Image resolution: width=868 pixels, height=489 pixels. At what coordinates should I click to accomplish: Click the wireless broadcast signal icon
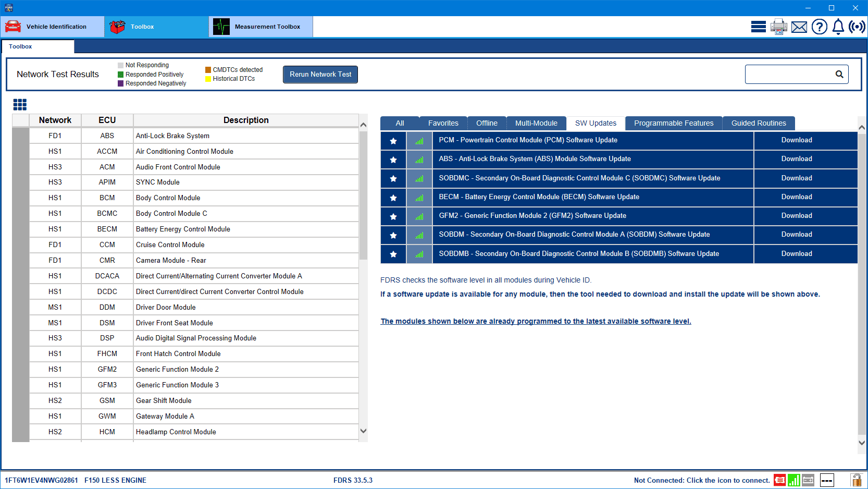[x=857, y=27]
